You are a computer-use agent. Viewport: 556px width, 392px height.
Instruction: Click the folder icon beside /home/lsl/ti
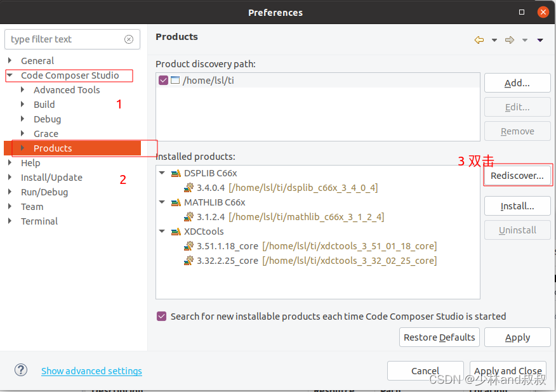(x=175, y=80)
